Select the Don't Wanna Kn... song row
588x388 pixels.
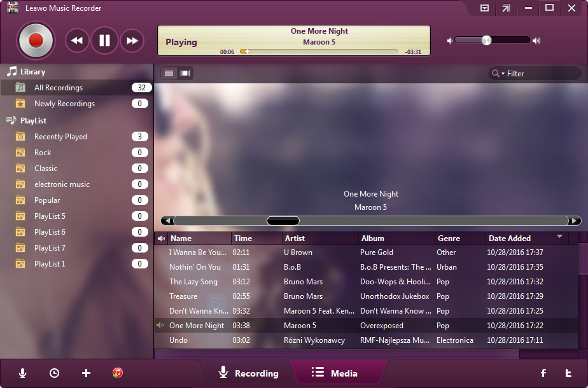[366, 311]
